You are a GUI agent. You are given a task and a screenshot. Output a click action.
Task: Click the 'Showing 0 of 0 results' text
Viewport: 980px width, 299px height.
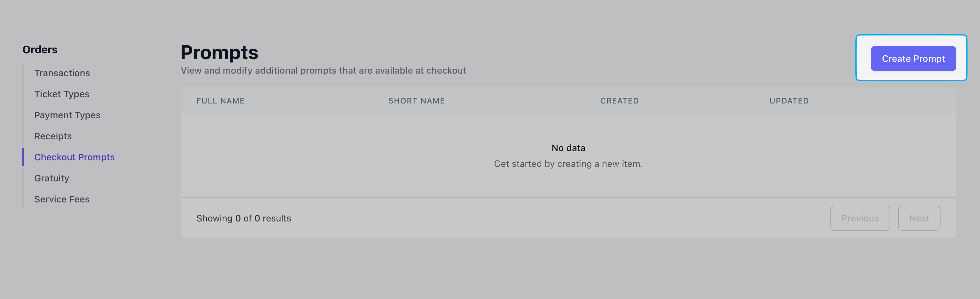click(243, 218)
